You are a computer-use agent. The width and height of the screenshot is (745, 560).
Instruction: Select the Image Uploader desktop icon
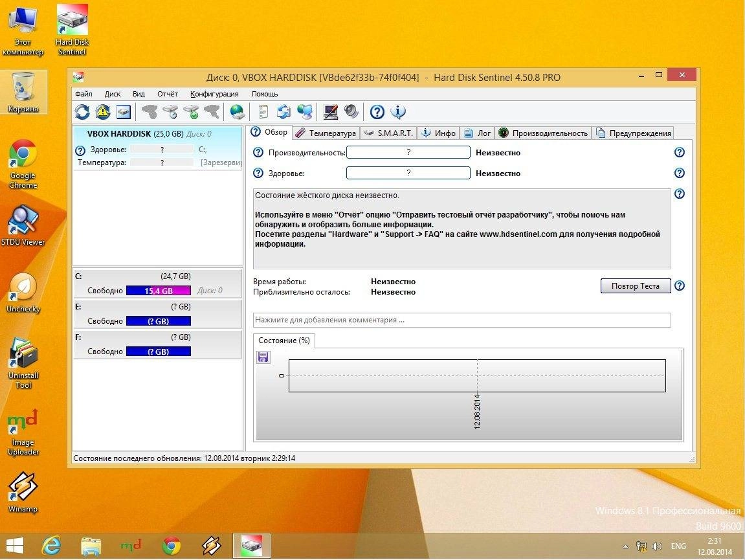(23, 432)
